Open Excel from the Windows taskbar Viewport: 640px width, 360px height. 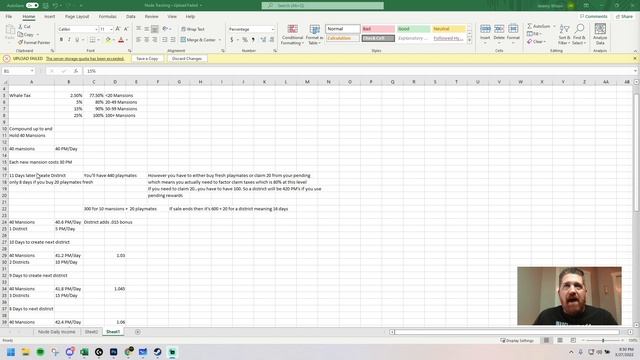pos(84,352)
